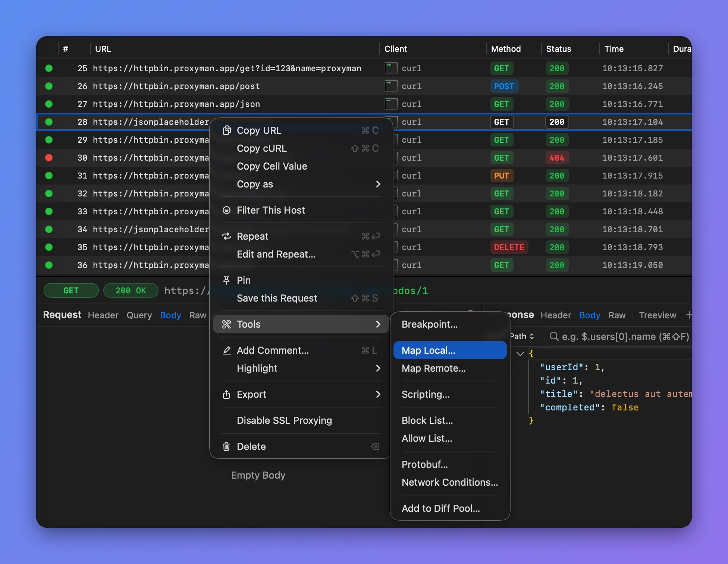The image size is (728, 564).
Task: Switch to Request Query tab
Action: click(139, 315)
